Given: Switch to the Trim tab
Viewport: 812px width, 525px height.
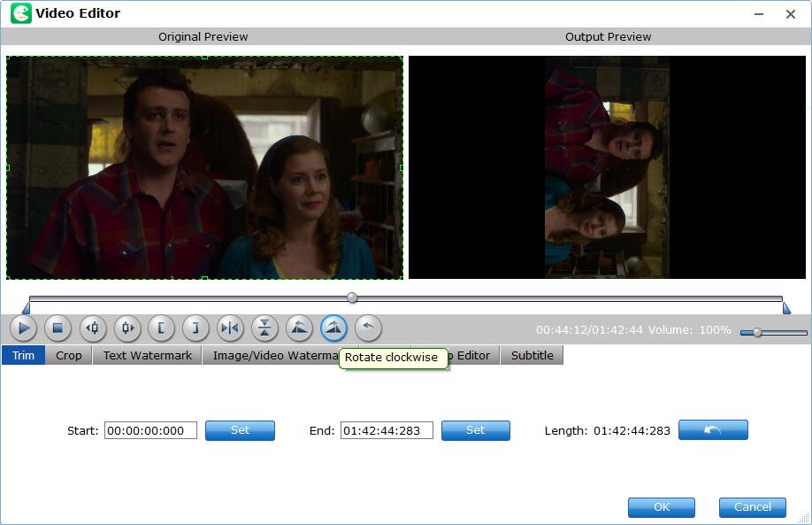Looking at the screenshot, I should pyautogui.click(x=23, y=356).
